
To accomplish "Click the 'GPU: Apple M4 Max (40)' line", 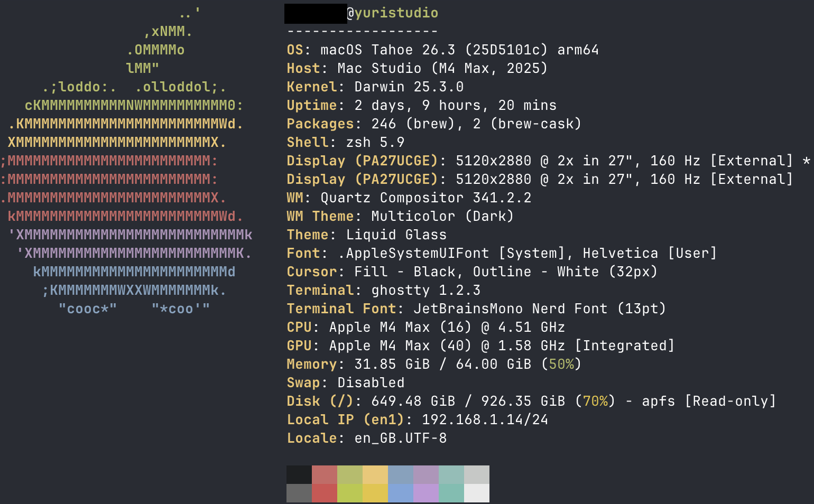I will (x=481, y=346).
